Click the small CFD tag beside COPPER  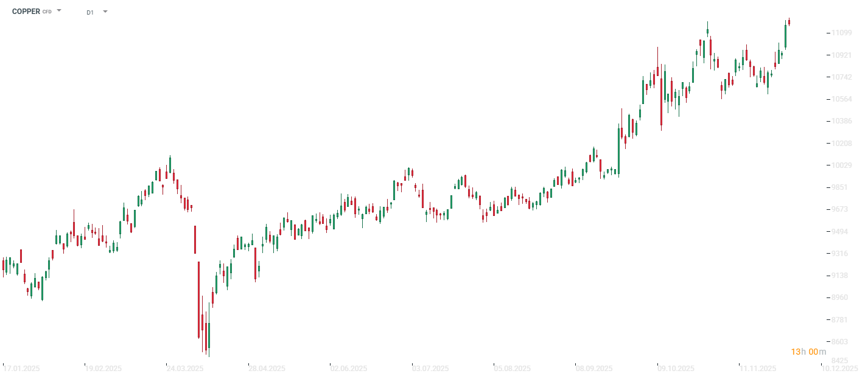(47, 12)
